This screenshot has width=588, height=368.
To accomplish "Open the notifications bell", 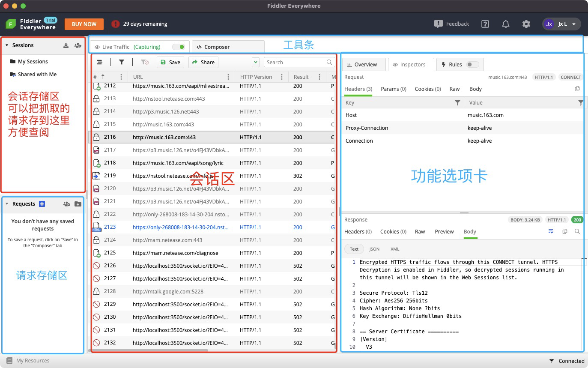I will [x=506, y=24].
